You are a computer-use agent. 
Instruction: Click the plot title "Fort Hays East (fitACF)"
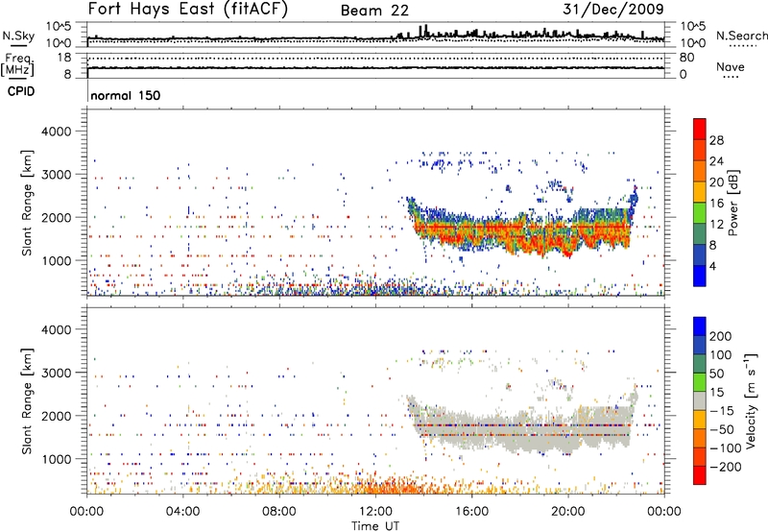pyautogui.click(x=188, y=10)
